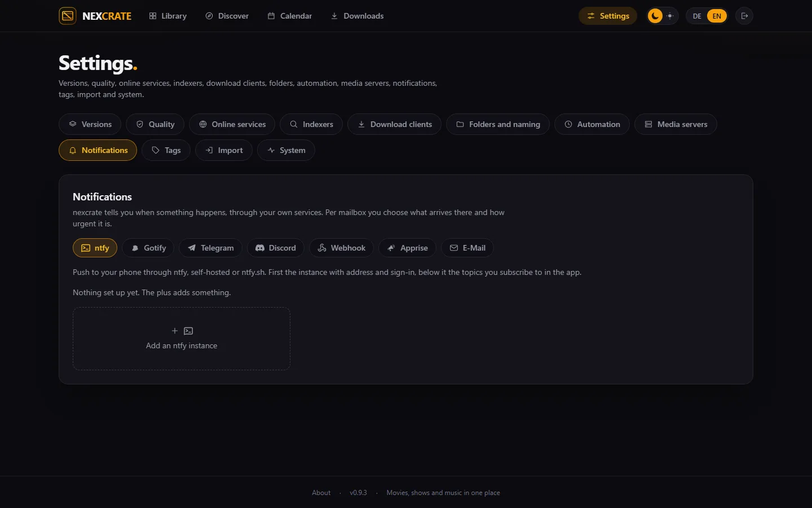Switch to the Import tab
The width and height of the screenshot is (812, 508).
tap(224, 150)
